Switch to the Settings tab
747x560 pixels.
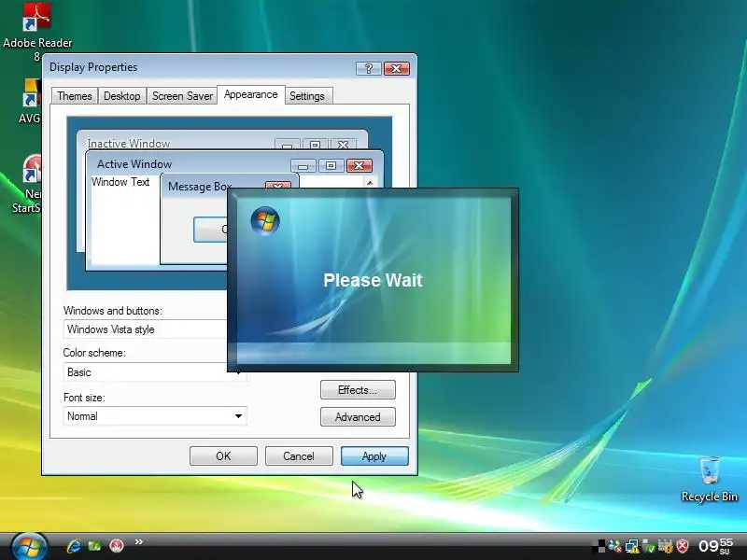(307, 96)
